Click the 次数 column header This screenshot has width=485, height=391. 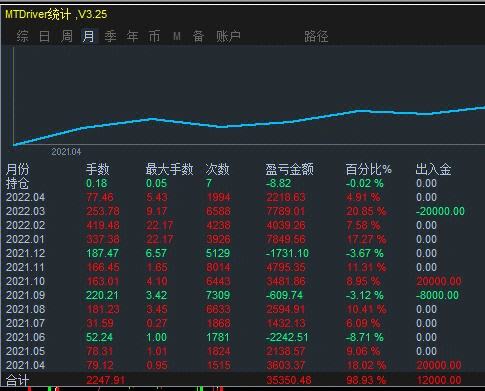click(217, 169)
